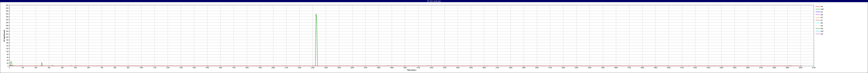Viewport: 868px width, 73px height.
Task: Click the IO Ops/Second axis label
Action: coord(4,36)
